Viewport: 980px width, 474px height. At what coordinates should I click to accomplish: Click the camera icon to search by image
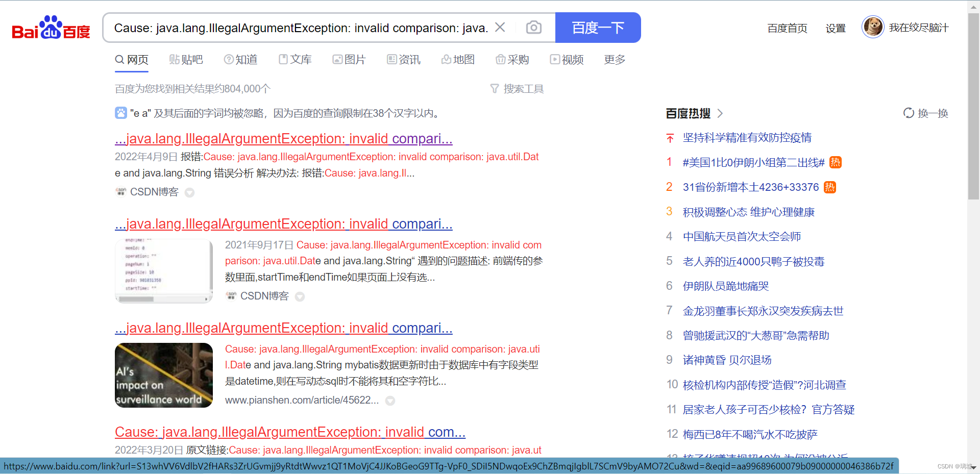tap(533, 28)
